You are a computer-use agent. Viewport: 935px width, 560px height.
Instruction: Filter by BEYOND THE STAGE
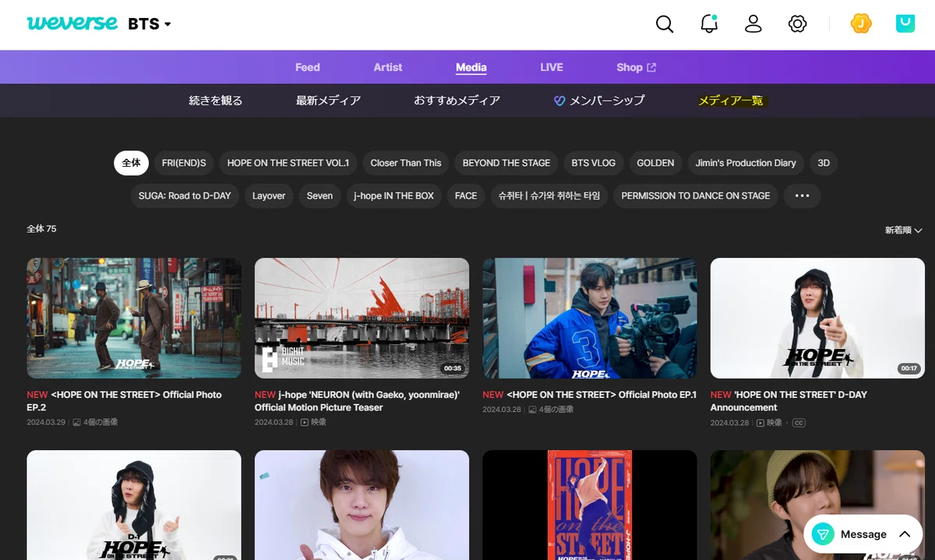pyautogui.click(x=506, y=163)
